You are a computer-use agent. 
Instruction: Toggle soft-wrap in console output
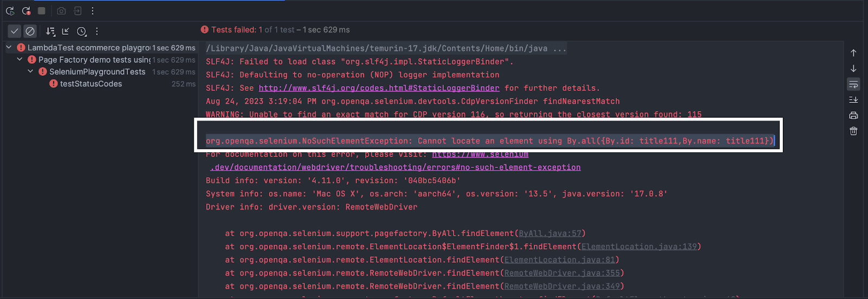[853, 84]
